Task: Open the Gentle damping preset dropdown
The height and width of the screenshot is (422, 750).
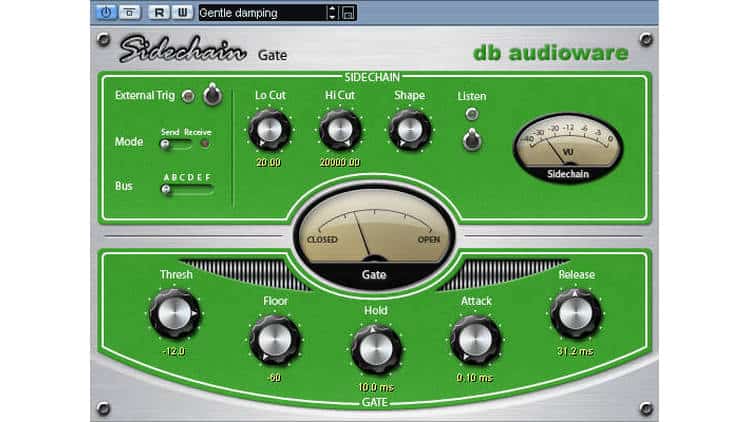Action: (x=262, y=13)
